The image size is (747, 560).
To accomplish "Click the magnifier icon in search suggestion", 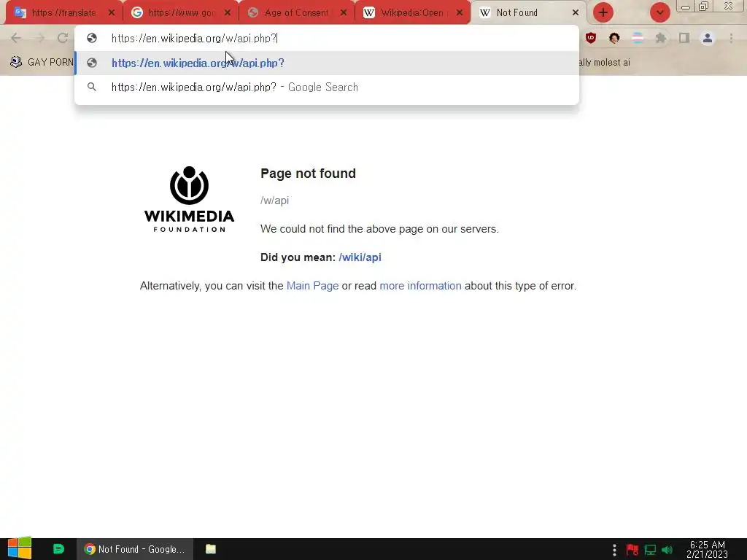I will tap(92, 87).
